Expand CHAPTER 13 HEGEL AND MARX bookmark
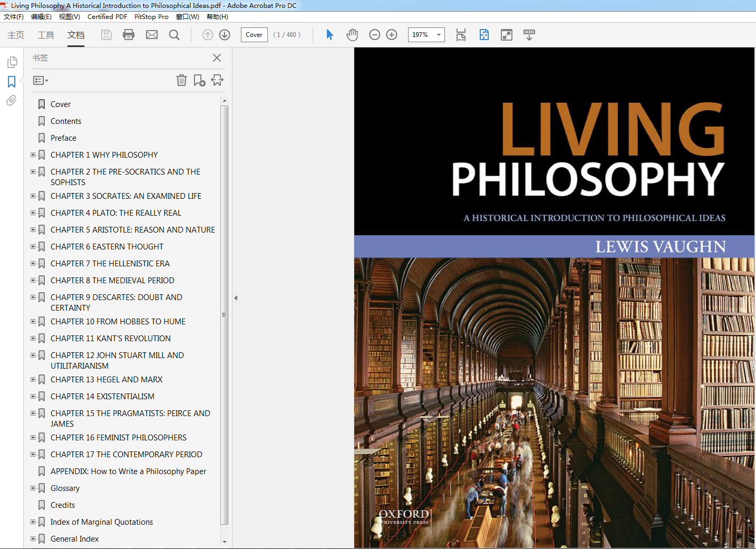The width and height of the screenshot is (756, 549). point(33,380)
